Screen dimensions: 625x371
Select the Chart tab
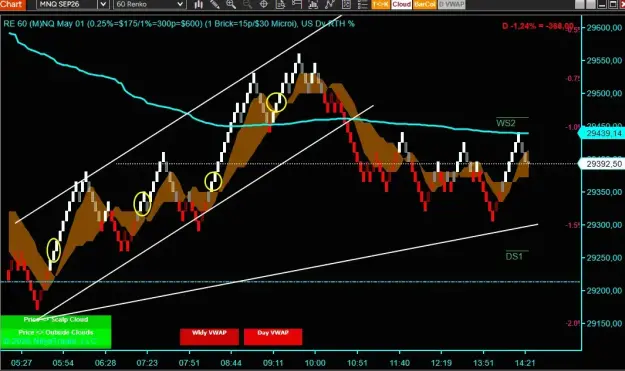point(12,4)
